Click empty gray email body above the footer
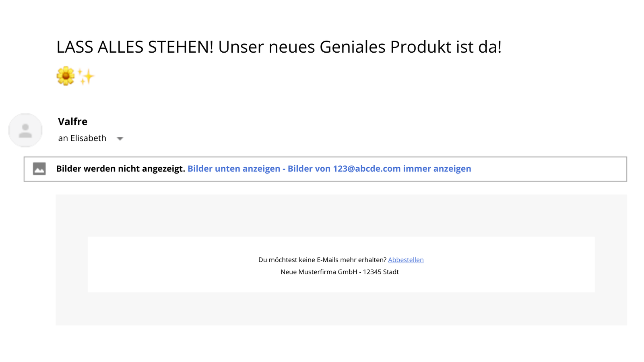Viewport: 644px width, 362px height. (x=341, y=215)
